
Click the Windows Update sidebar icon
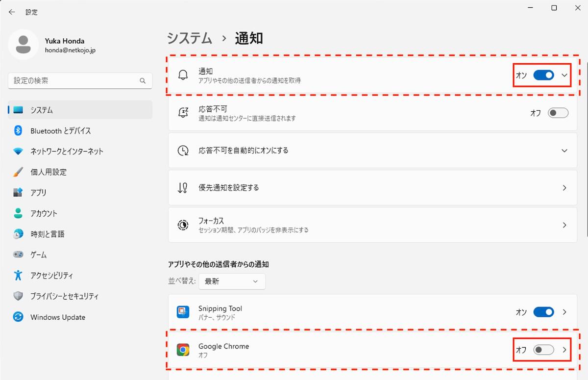tap(18, 317)
